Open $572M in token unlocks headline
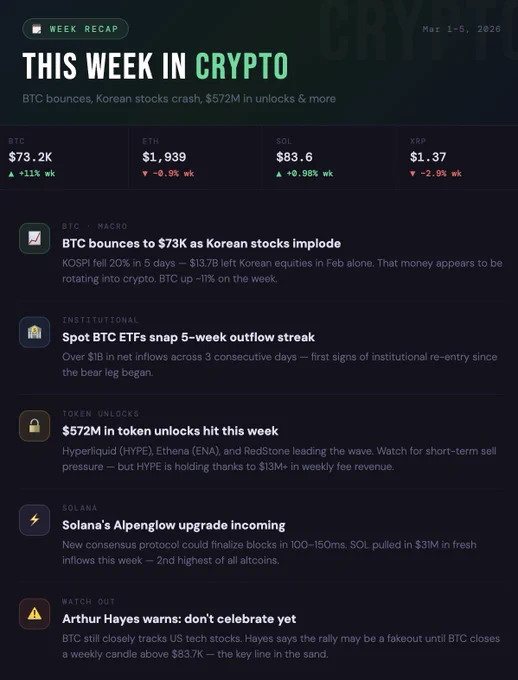The width and height of the screenshot is (518, 680). (170, 431)
